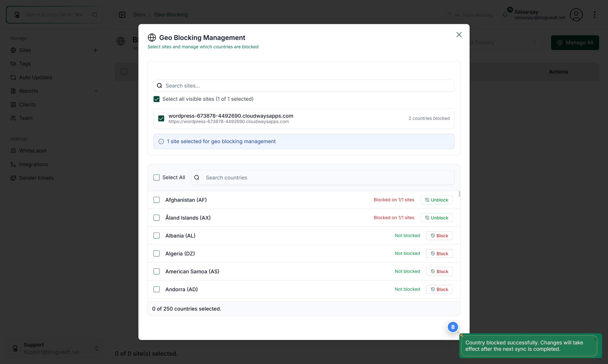Expand the Reports submenu chevron
608x364 pixels.
(x=96, y=91)
